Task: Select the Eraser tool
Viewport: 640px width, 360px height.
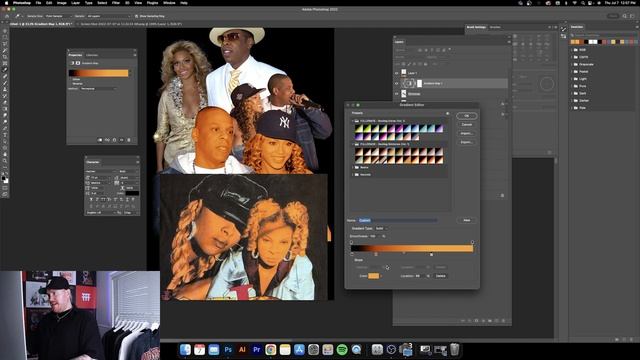Action: [5, 102]
